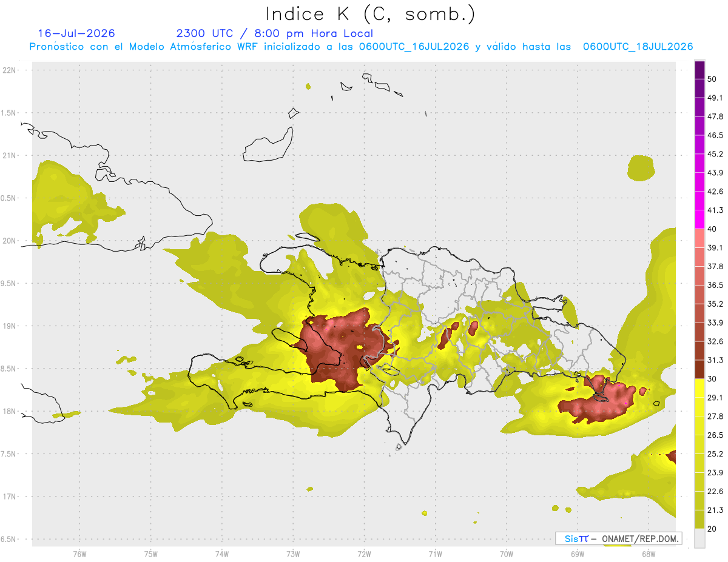
Task: Click the "22N" latitude label
Action: [x=9, y=70]
